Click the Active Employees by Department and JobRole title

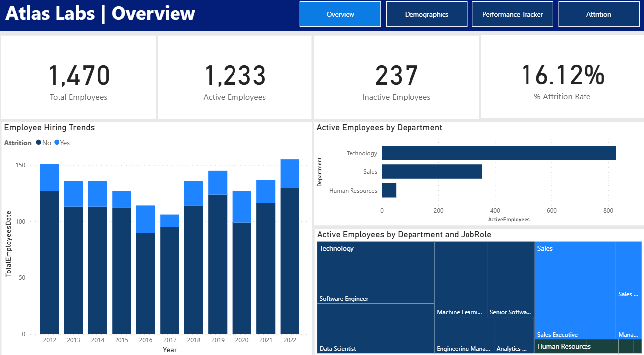tap(404, 235)
